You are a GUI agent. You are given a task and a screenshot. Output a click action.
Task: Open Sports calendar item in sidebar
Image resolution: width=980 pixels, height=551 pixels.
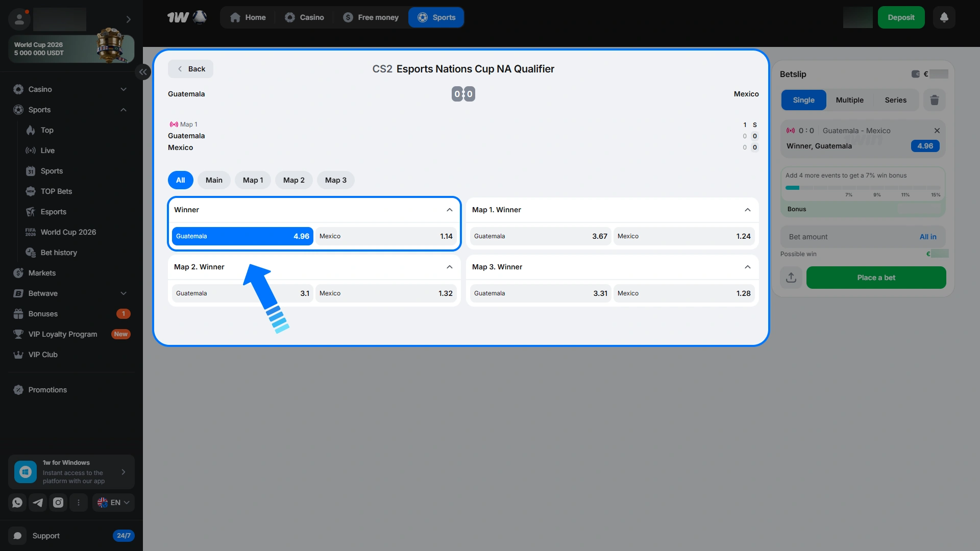tap(52, 171)
